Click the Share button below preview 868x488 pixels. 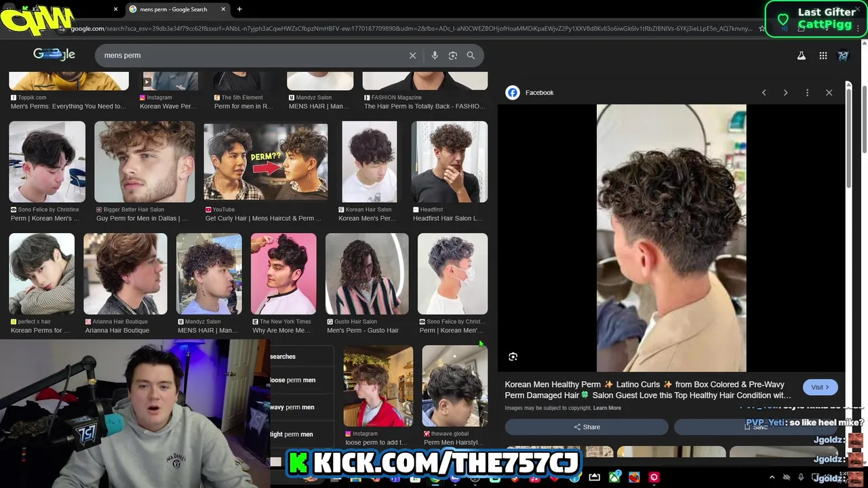point(587,427)
